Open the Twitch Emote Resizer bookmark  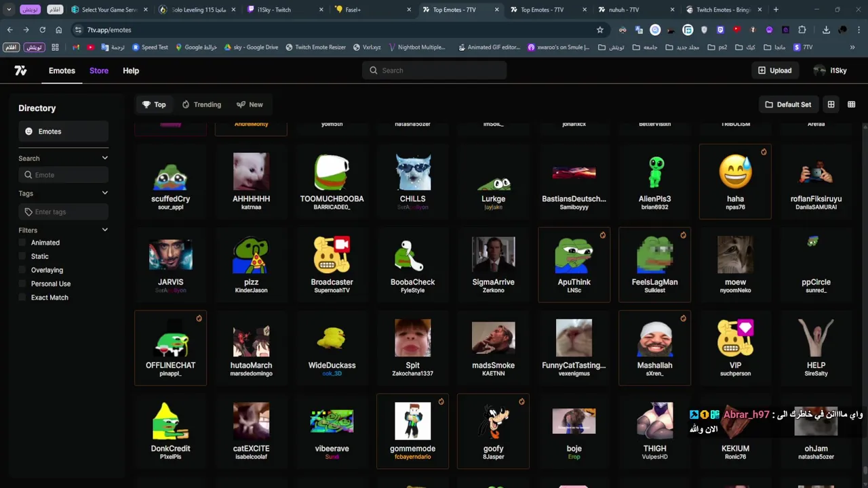315,47
